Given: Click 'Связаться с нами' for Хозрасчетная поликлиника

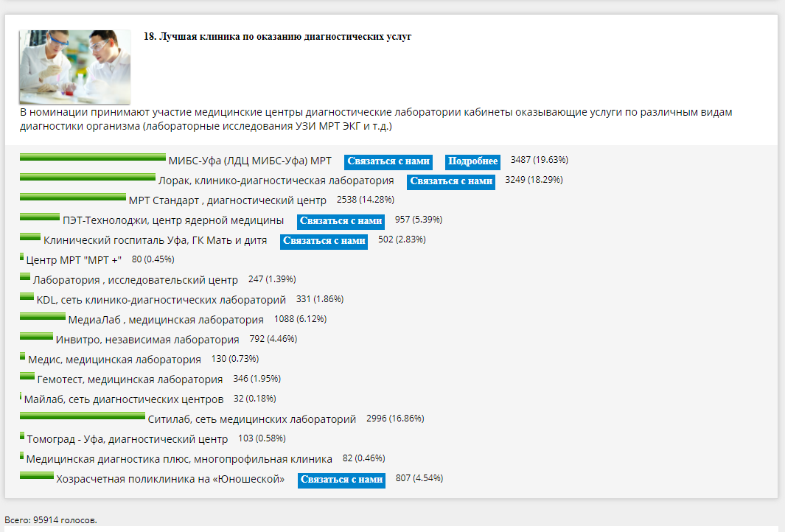Looking at the screenshot, I should (341, 480).
